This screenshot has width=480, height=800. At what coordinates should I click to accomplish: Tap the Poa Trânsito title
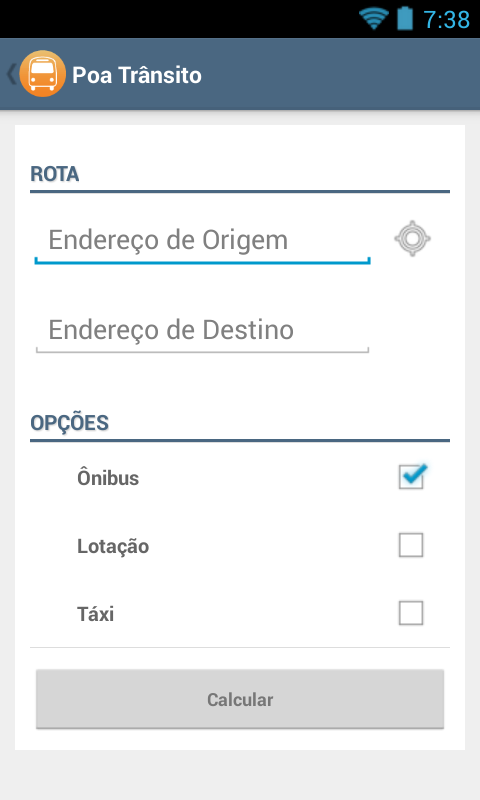tap(137, 75)
